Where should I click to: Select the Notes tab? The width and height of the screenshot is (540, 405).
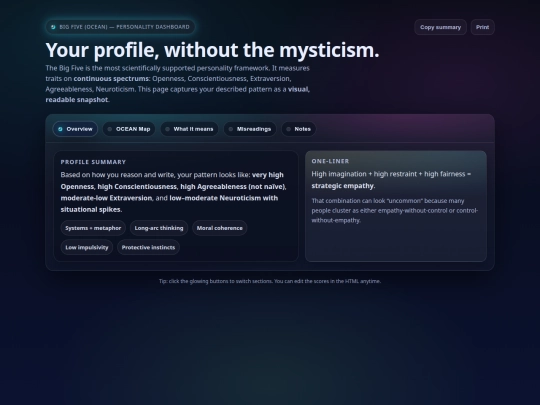299,129
